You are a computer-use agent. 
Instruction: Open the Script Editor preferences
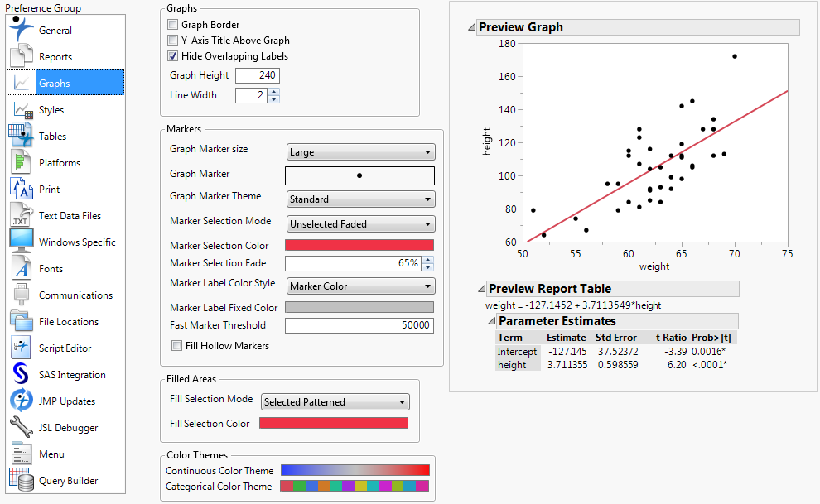tap(65, 348)
